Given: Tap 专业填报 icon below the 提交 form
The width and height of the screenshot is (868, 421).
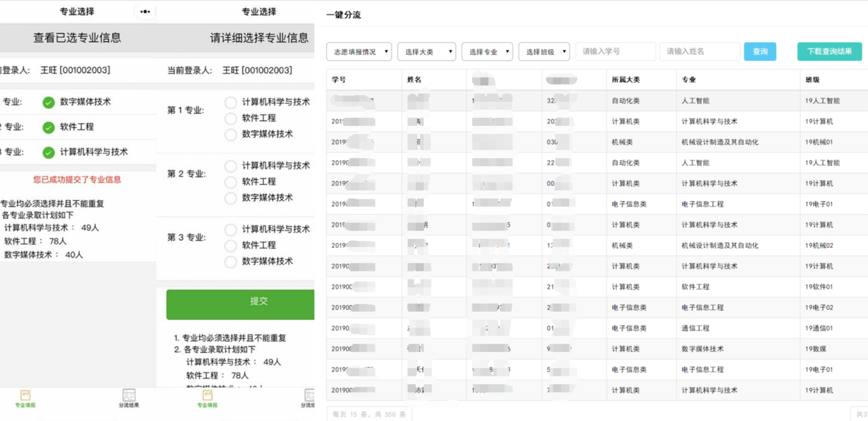Looking at the screenshot, I should 207,398.
